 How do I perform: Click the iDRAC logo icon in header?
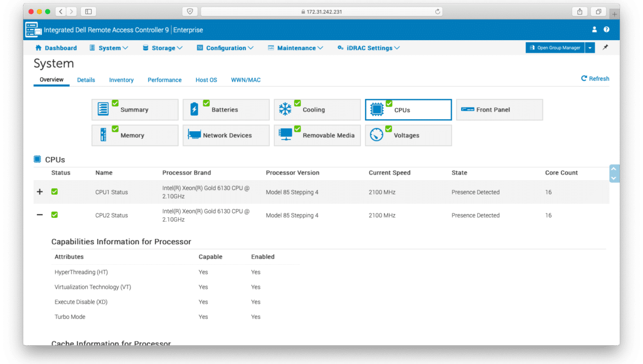[33, 30]
